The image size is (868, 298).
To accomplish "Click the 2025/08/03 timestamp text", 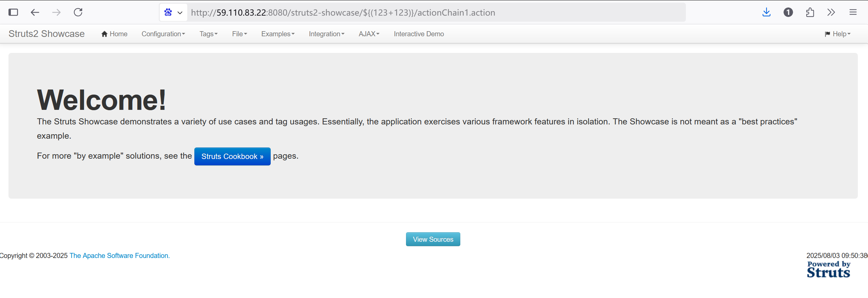I will tap(837, 256).
